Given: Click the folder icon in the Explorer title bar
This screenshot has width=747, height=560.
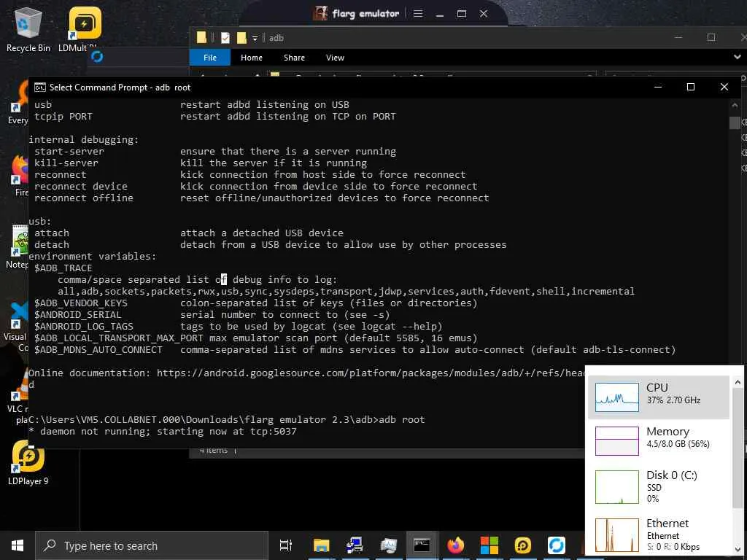Looking at the screenshot, I should tap(201, 38).
